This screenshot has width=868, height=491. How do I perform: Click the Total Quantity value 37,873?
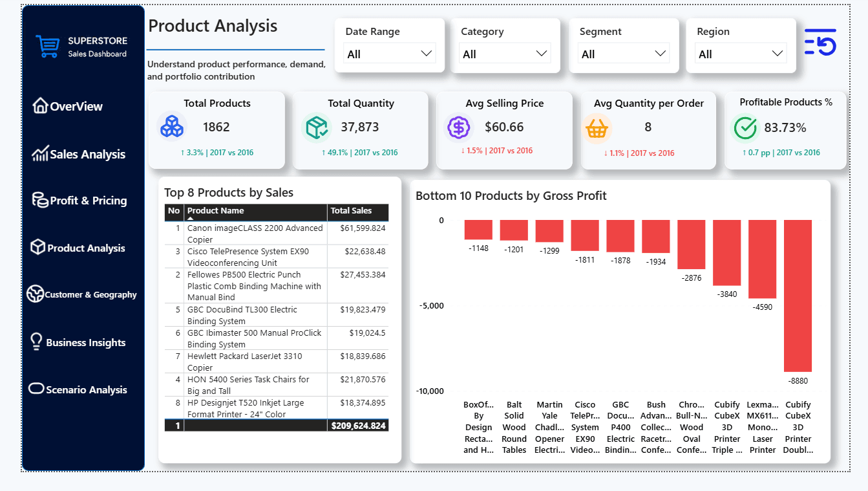pyautogui.click(x=360, y=127)
